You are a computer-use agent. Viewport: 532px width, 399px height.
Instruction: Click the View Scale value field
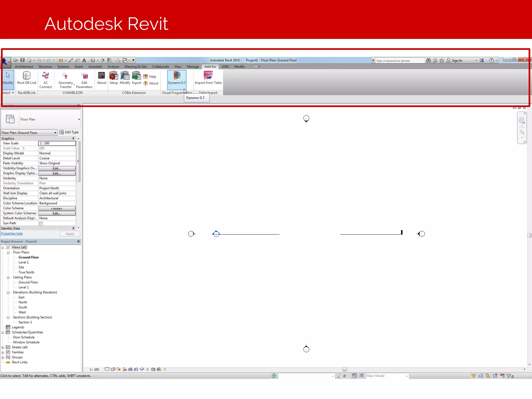(x=57, y=143)
